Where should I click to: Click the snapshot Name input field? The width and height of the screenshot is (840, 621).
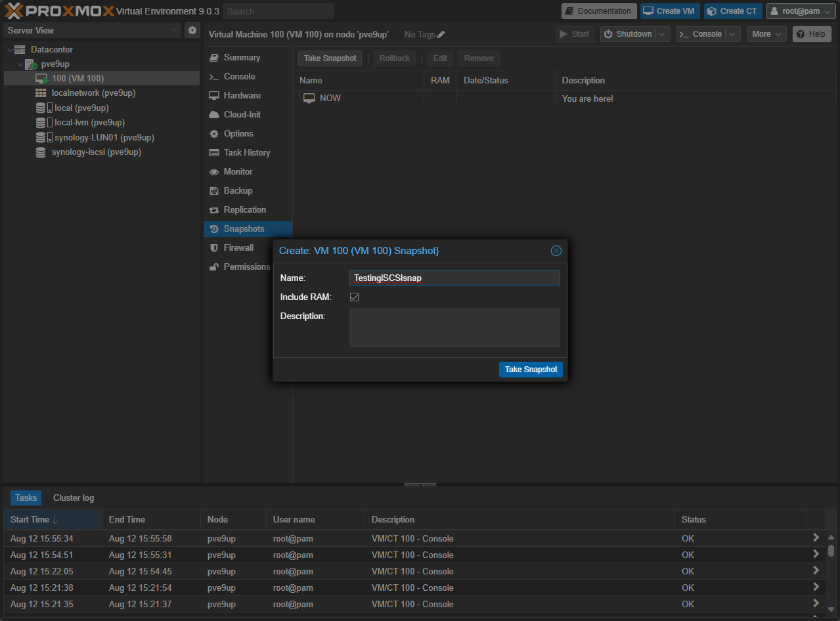point(454,277)
